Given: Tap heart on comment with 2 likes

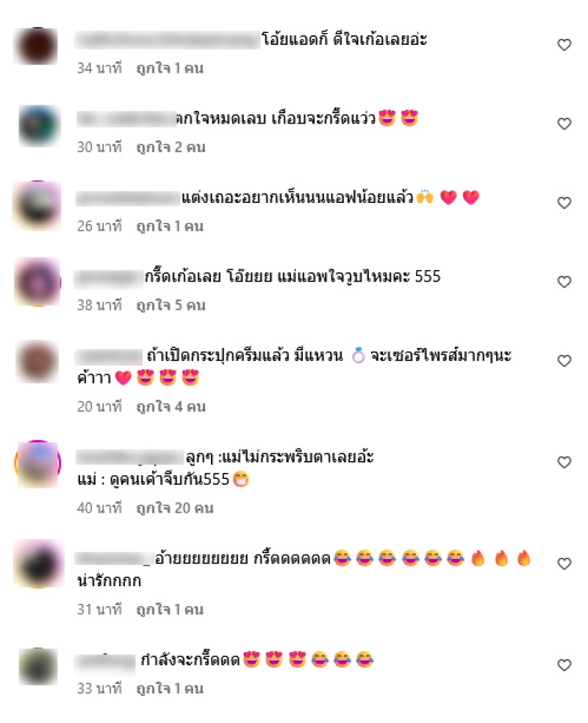Looking at the screenshot, I should (564, 124).
